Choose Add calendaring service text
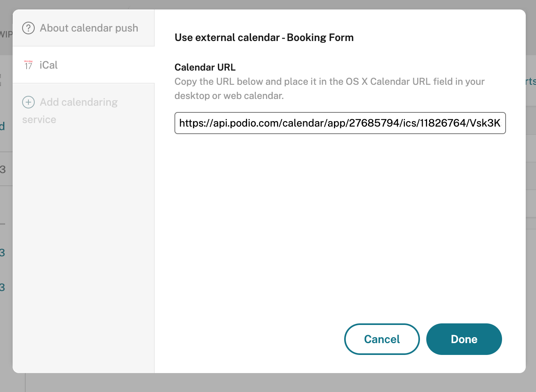The height and width of the screenshot is (392, 536). [x=70, y=111]
